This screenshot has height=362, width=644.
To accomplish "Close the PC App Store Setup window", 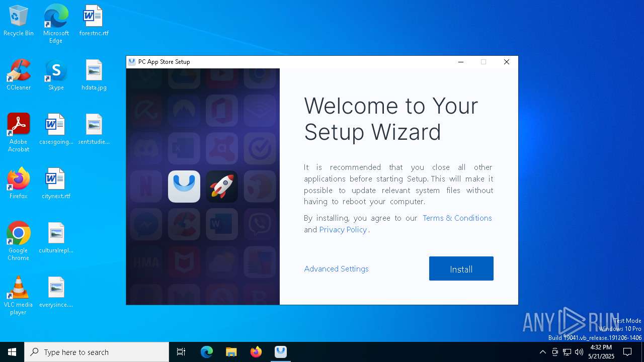I will [x=507, y=62].
